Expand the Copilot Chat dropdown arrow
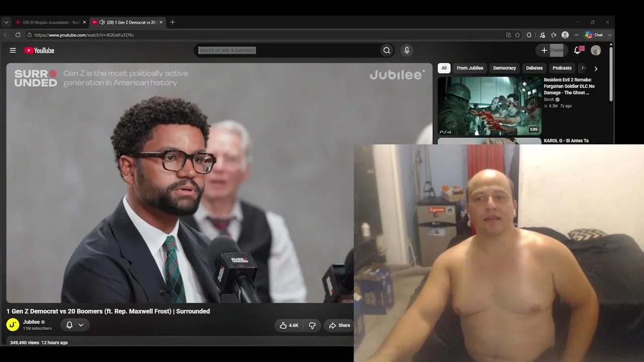644x362 pixels. click(x=609, y=35)
